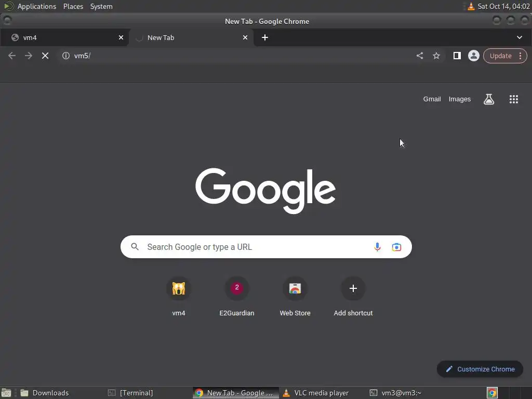532x399 pixels.
Task: Go back using the back arrow
Action: coord(12,56)
